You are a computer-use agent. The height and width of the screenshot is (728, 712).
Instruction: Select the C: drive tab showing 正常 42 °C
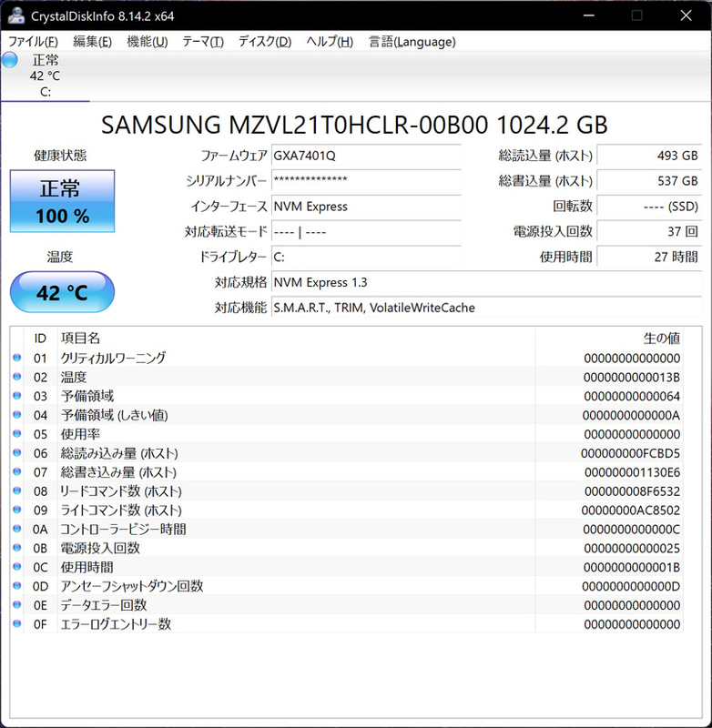[45, 76]
